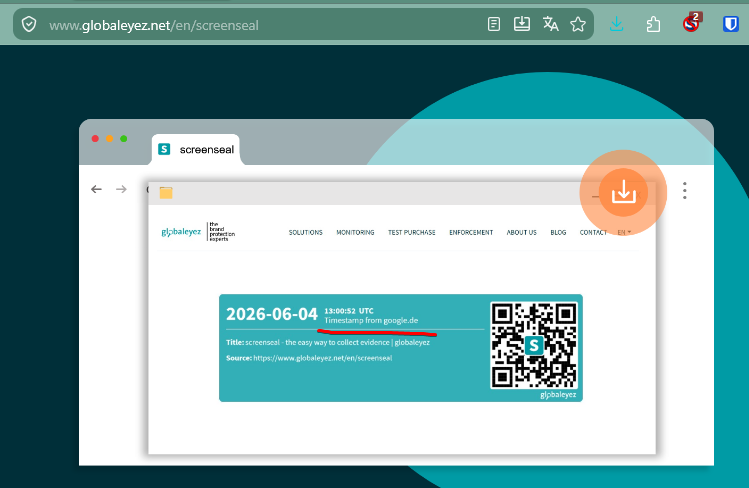The width and height of the screenshot is (749, 488).
Task: Open the MONITORING menu item
Action: click(x=355, y=233)
